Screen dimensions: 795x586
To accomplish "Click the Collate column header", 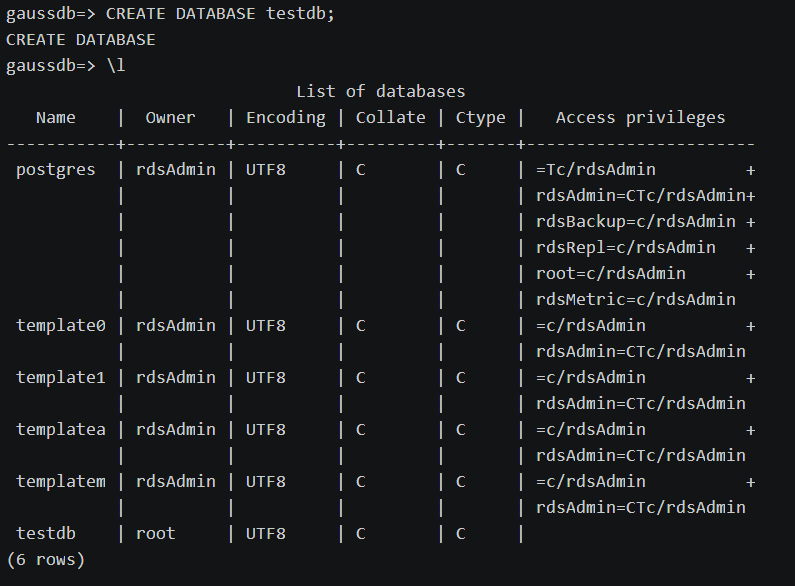I will (x=390, y=117).
